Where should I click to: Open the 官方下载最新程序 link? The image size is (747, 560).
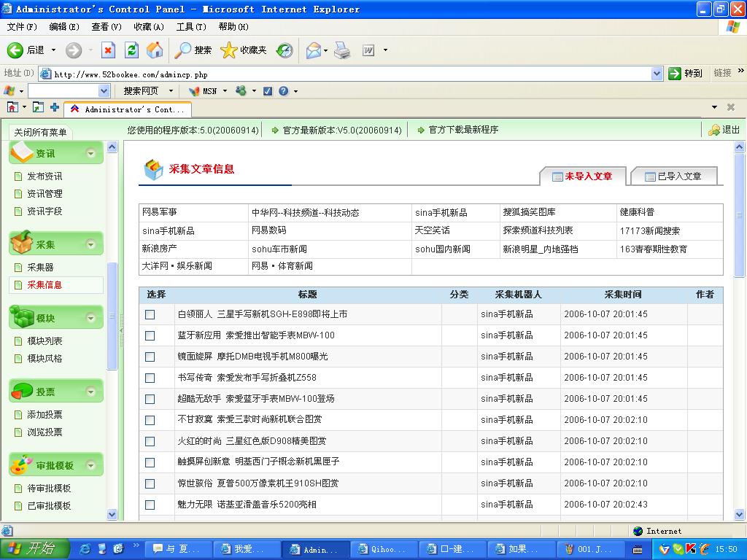tap(463, 130)
